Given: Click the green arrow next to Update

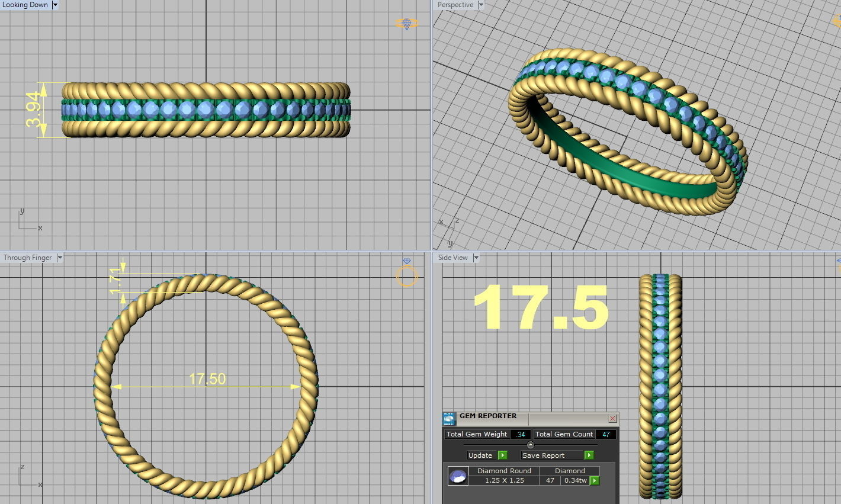Looking at the screenshot, I should pyautogui.click(x=503, y=455).
